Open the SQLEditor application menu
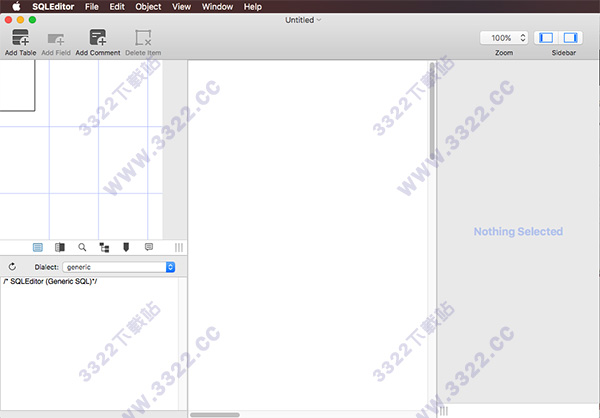Screen dimensions: 600x418 [53, 7]
